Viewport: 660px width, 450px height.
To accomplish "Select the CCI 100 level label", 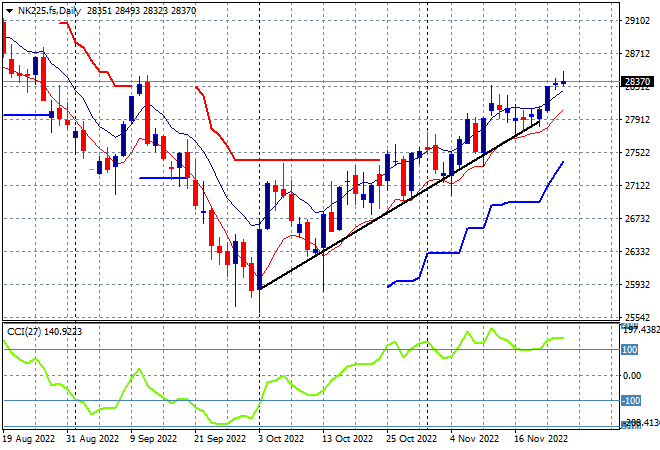I will [x=630, y=350].
